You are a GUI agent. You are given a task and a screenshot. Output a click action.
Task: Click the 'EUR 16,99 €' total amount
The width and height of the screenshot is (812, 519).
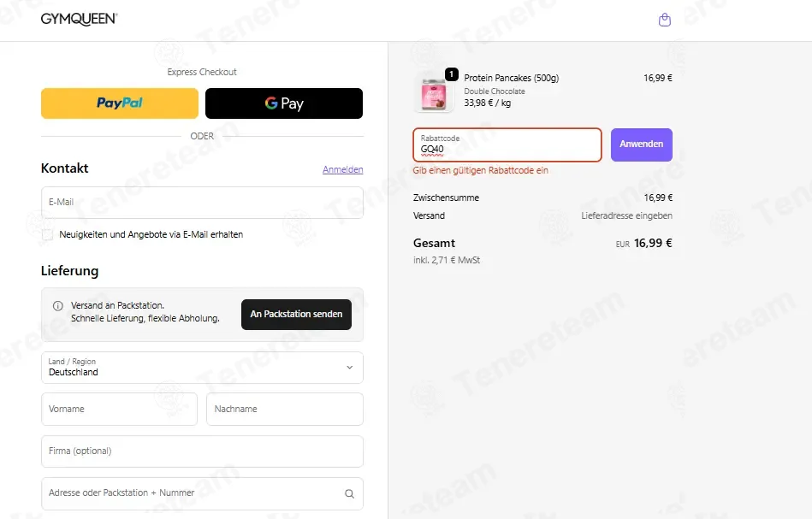coord(643,243)
